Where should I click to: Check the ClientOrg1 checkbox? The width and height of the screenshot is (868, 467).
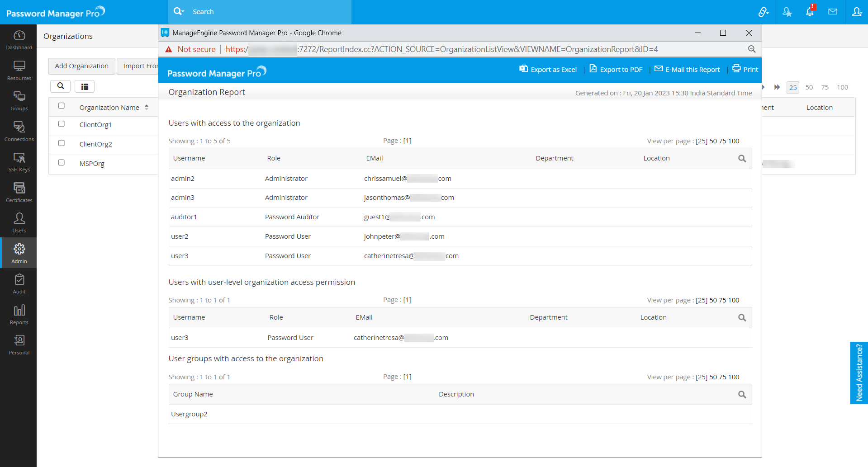62,124
